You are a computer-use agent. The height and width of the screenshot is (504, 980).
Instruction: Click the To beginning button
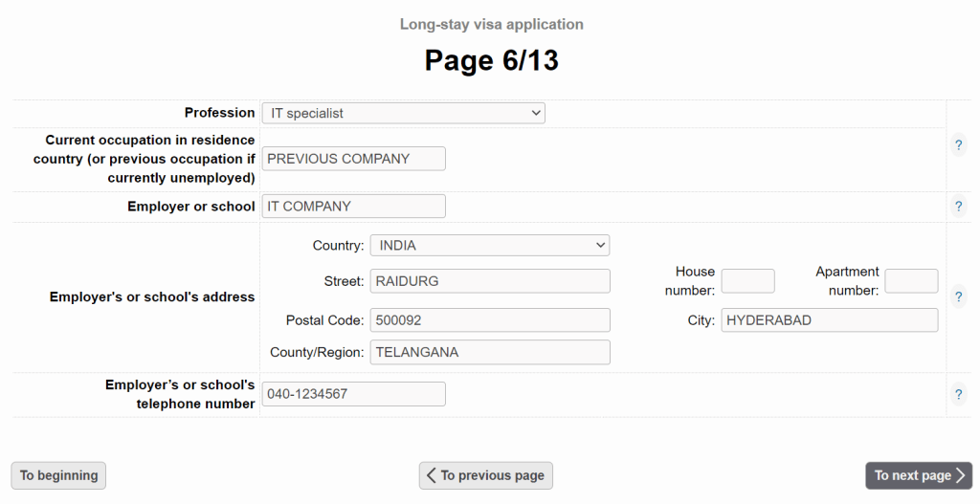point(58,475)
